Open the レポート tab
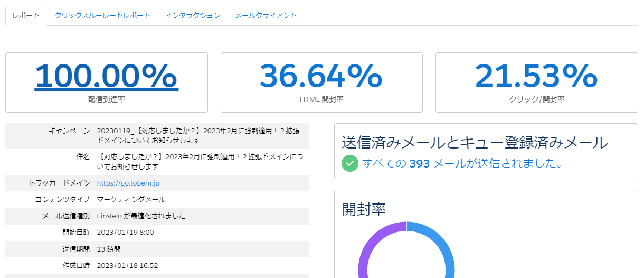Screen dimensions: 644x278 click(26, 16)
